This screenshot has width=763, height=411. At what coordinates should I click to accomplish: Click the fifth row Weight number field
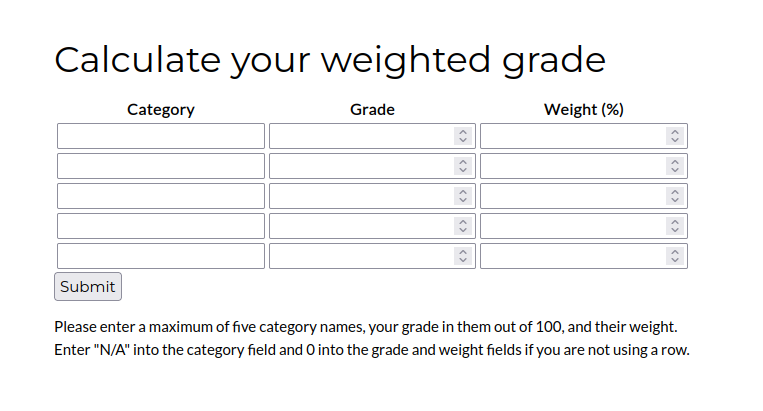pos(572,256)
